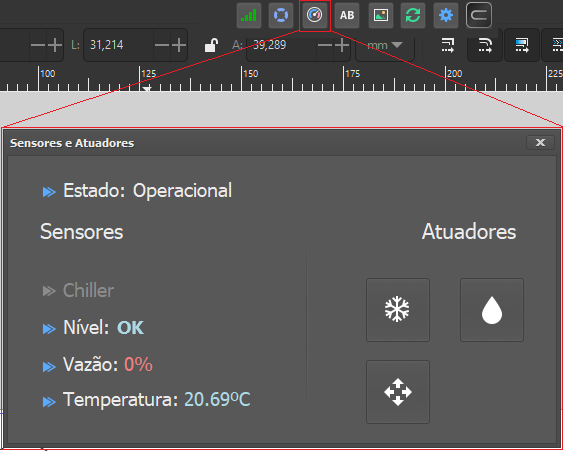The width and height of the screenshot is (563, 451).
Task: Open the lifebuoy help icon
Action: point(281,15)
